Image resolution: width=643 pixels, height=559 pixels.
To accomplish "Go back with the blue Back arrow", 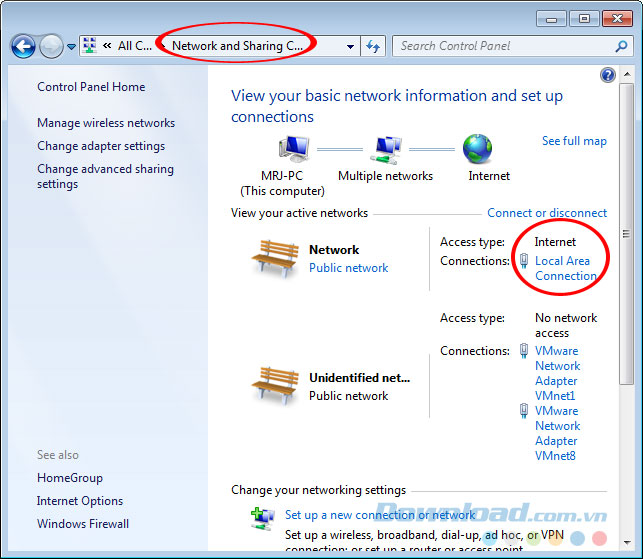I will coord(23,46).
